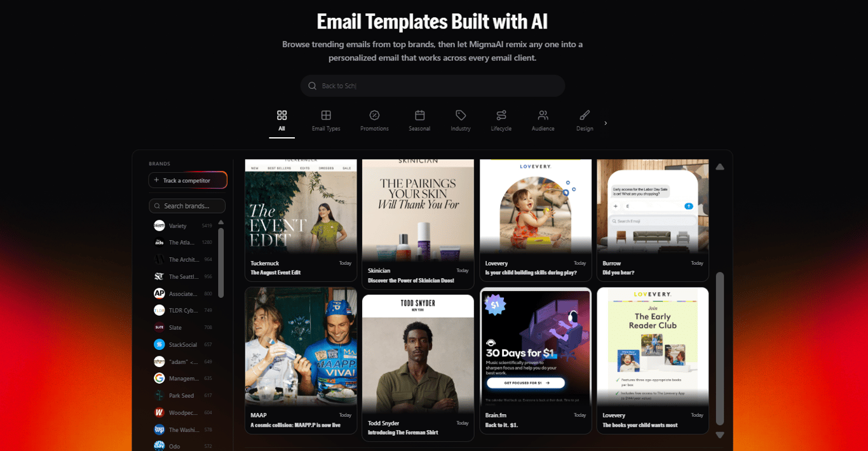The width and height of the screenshot is (868, 451).
Task: Open the Promotions category tab
Action: [374, 121]
